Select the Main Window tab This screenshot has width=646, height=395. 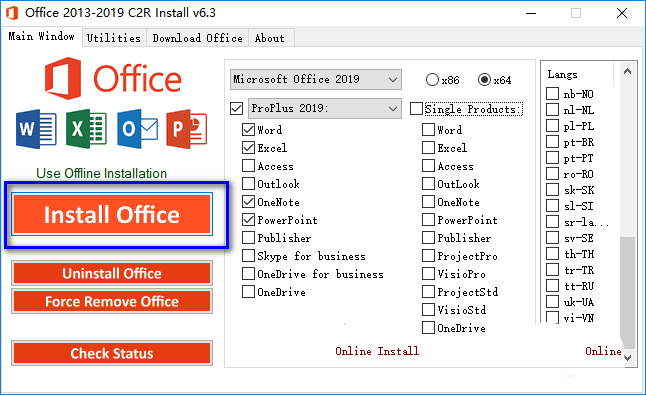pyautogui.click(x=41, y=36)
